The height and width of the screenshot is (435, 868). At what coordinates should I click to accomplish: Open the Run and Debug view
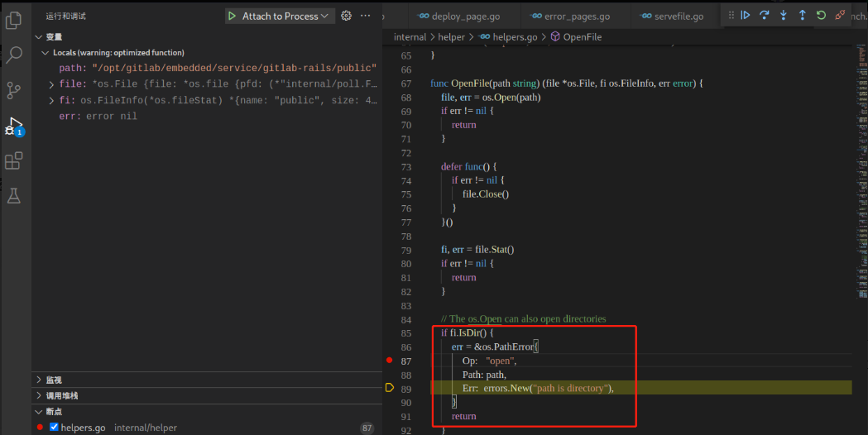(x=14, y=127)
